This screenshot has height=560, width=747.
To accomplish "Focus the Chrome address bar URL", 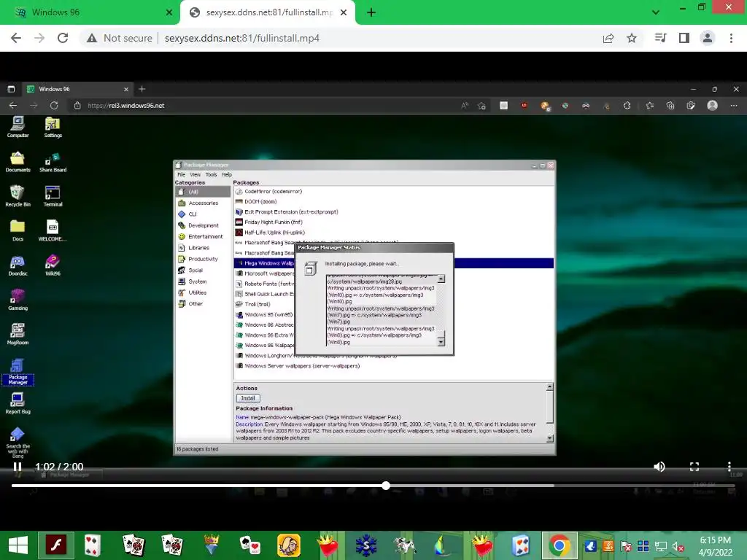I will point(242,38).
